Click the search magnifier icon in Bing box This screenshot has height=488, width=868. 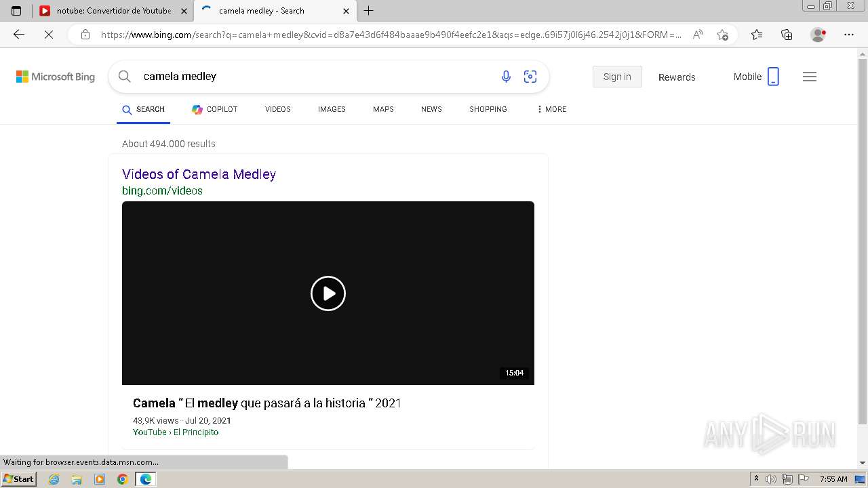pos(125,77)
